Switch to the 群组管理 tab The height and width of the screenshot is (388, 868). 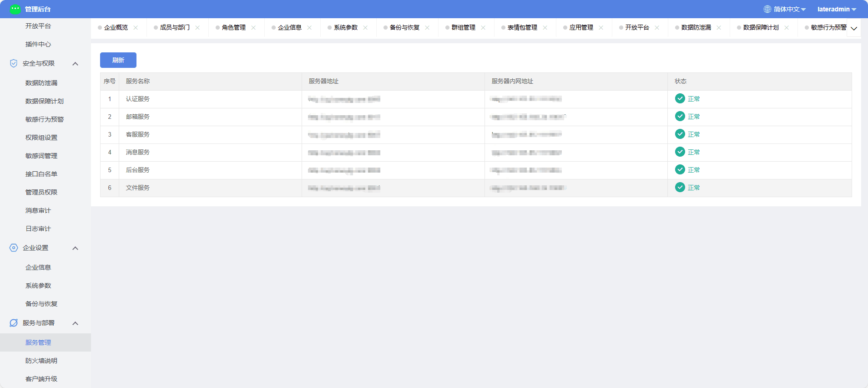[464, 28]
